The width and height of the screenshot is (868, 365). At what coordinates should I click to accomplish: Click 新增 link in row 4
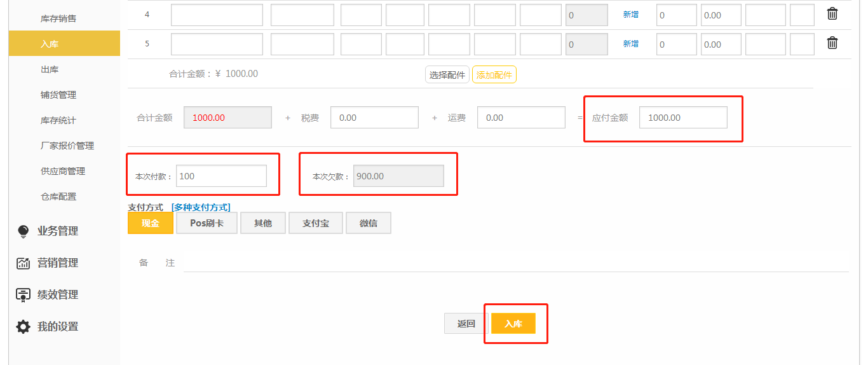click(x=630, y=15)
